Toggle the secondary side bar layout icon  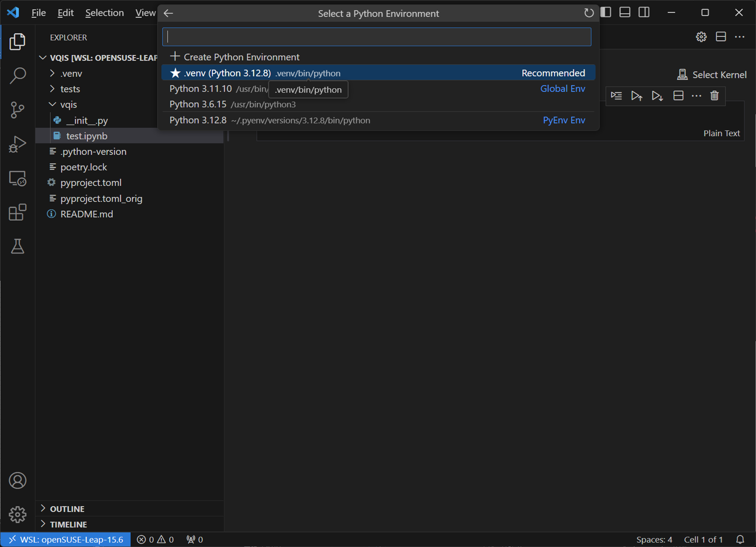pos(644,12)
